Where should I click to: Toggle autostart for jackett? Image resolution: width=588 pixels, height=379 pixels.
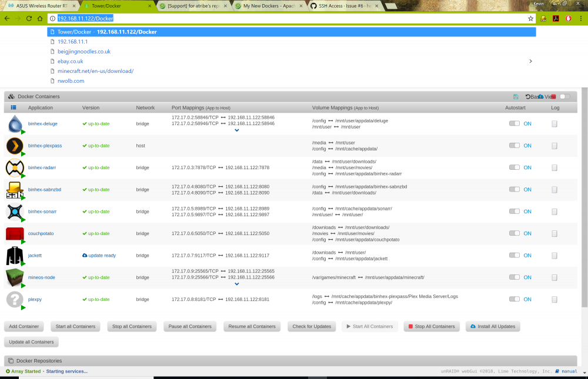coord(514,255)
